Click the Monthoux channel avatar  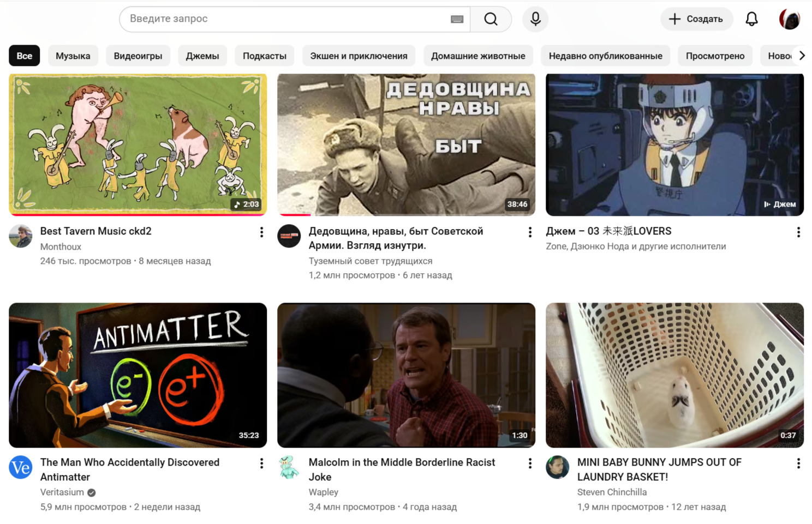pyautogui.click(x=21, y=236)
